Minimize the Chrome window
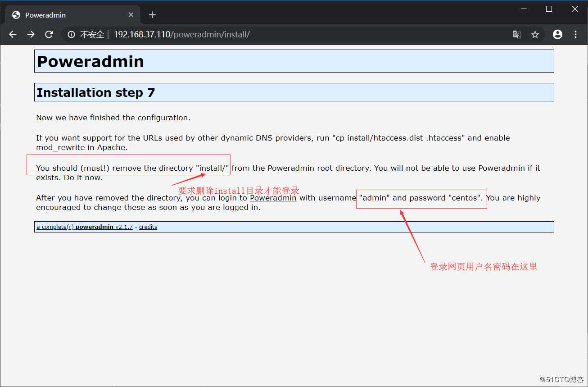588x387 pixels. [524, 9]
